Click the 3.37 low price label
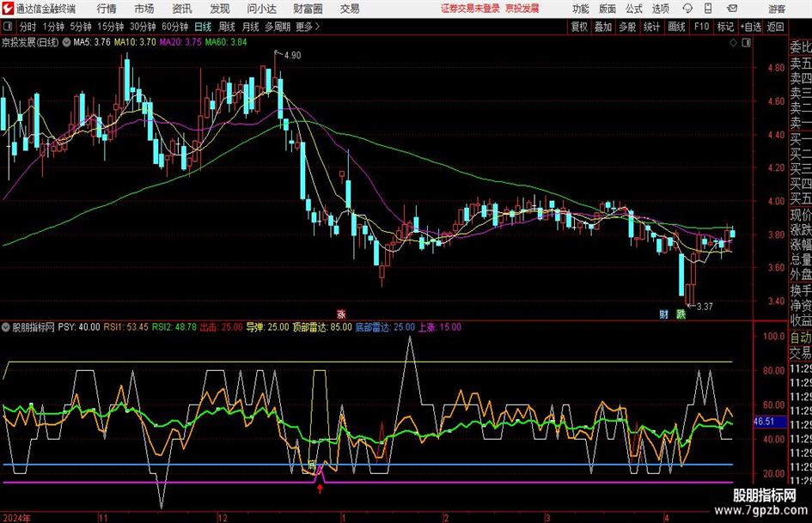The width and height of the screenshot is (812, 523). click(x=705, y=307)
